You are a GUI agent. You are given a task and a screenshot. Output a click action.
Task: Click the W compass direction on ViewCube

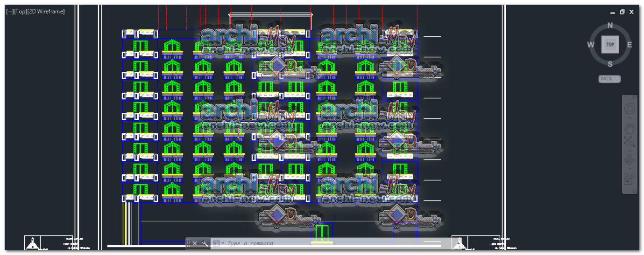[x=591, y=45]
